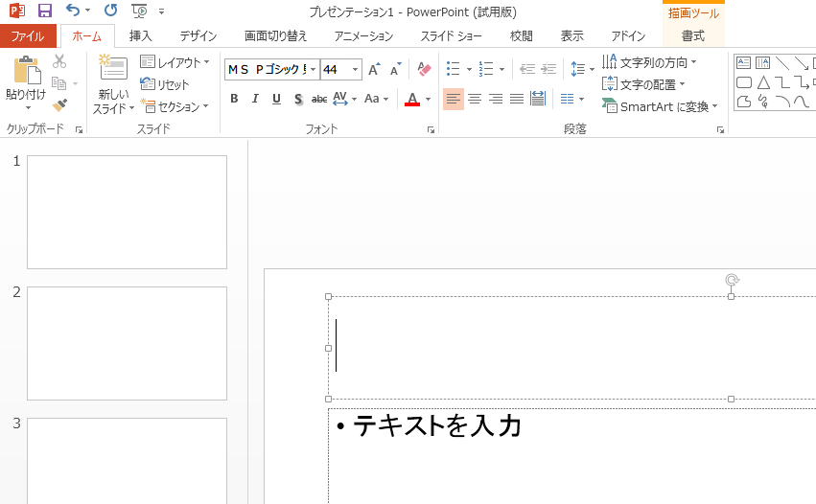Click SmartArt に変換 button
Viewport: 816px width, 504px height.
click(x=660, y=106)
